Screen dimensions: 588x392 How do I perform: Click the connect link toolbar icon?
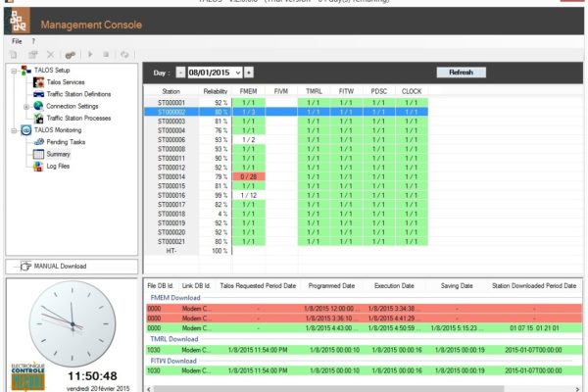[x=70, y=55]
